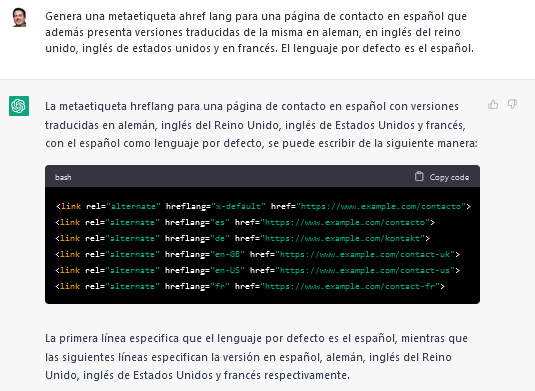Click the x-default hreflang code line
535x391 pixels.
point(263,206)
